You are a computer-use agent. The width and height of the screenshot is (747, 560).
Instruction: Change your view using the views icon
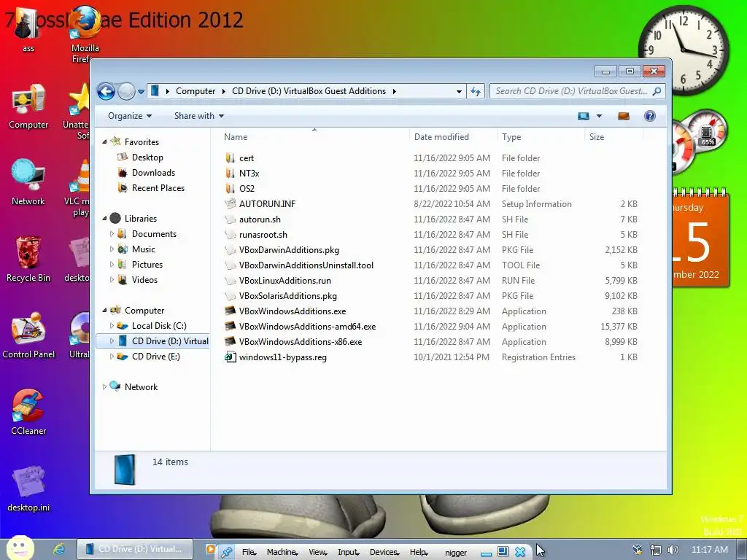583,116
